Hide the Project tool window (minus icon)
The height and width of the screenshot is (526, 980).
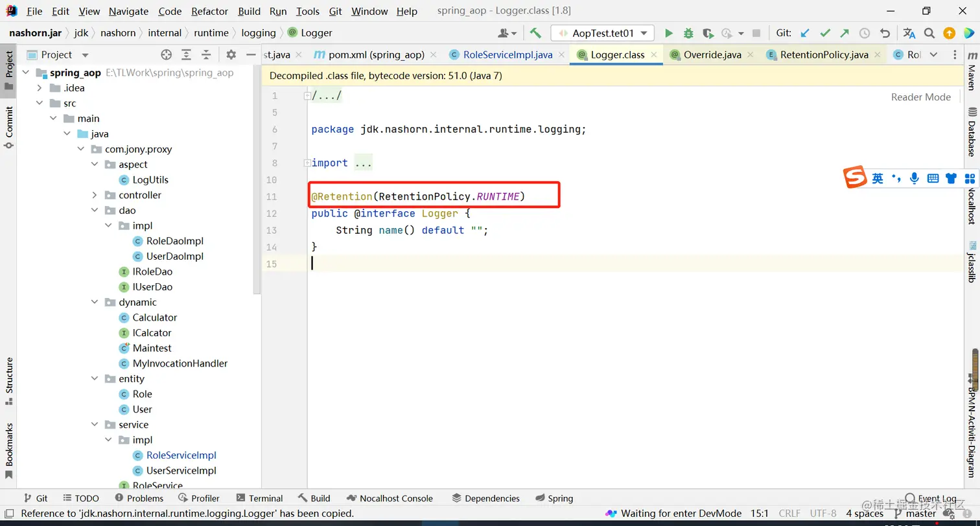pos(251,55)
